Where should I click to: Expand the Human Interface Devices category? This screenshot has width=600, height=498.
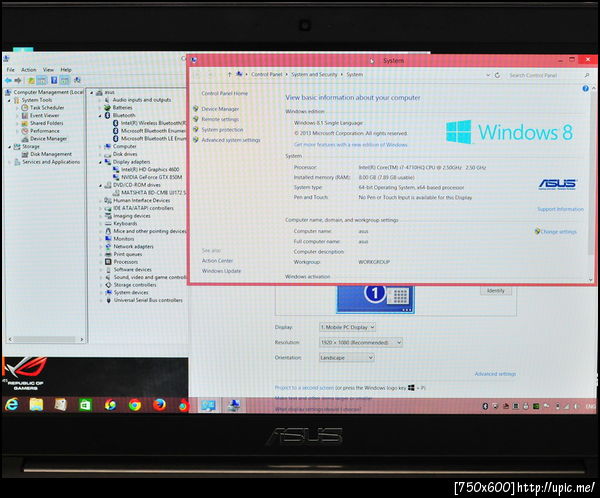[100, 201]
